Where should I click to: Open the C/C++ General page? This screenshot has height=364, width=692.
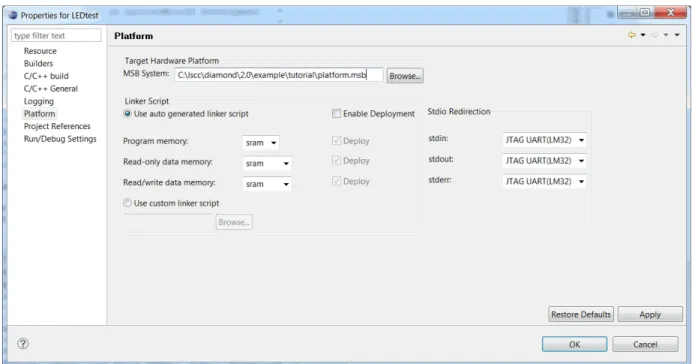(51, 89)
